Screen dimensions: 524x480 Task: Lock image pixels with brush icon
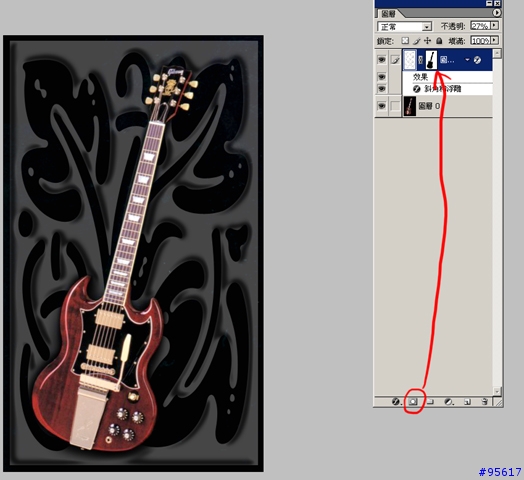[x=416, y=41]
